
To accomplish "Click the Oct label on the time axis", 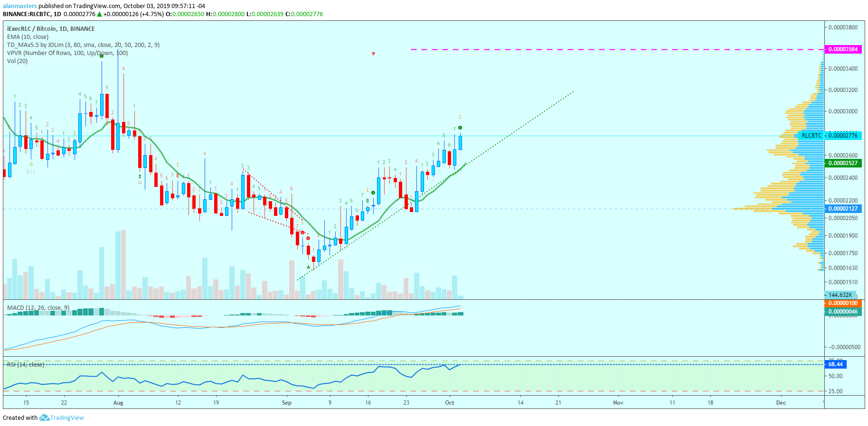I will [450, 403].
